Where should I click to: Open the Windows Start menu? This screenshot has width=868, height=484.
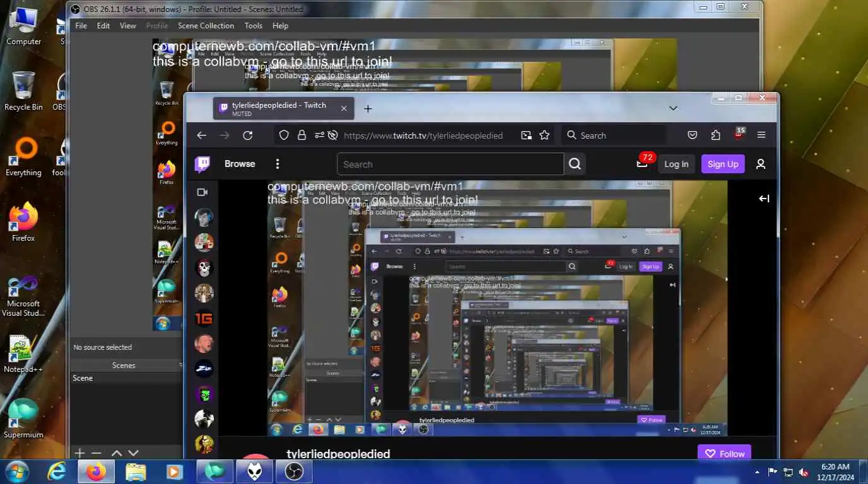pos(16,471)
